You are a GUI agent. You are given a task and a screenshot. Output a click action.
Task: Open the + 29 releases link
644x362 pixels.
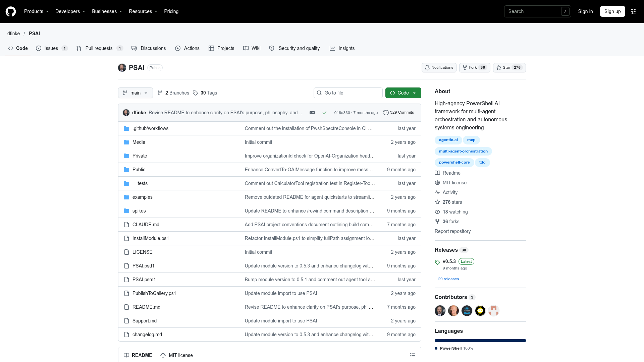[x=447, y=279]
